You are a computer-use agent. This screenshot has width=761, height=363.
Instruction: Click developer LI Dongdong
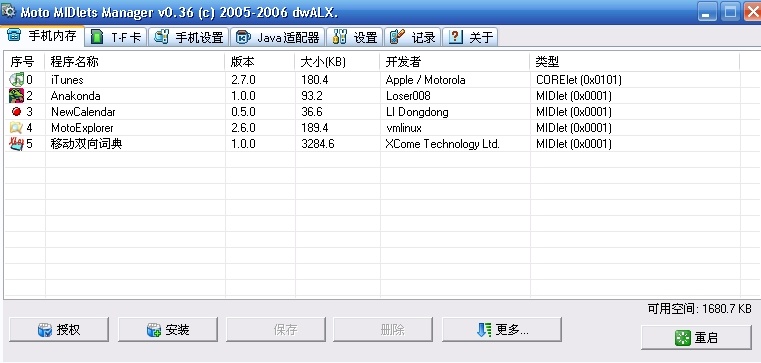[x=417, y=112]
